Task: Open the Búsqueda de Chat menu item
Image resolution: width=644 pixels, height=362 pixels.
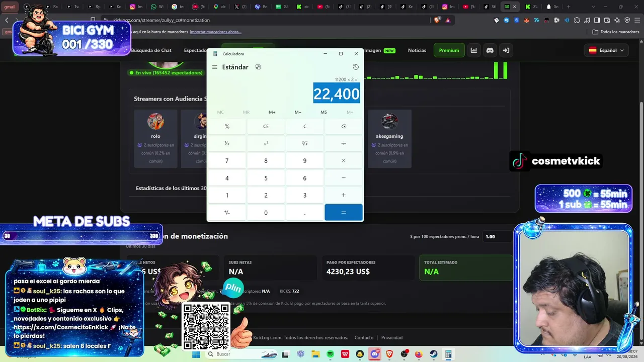Action: pyautogui.click(x=151, y=50)
